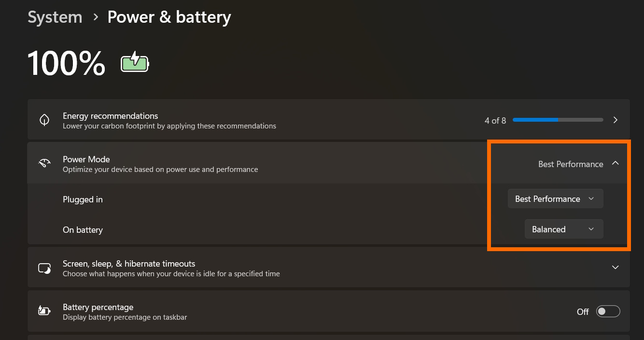The height and width of the screenshot is (340, 644).
Task: Toggle the Battery percentage switch on
Action: 608,312
